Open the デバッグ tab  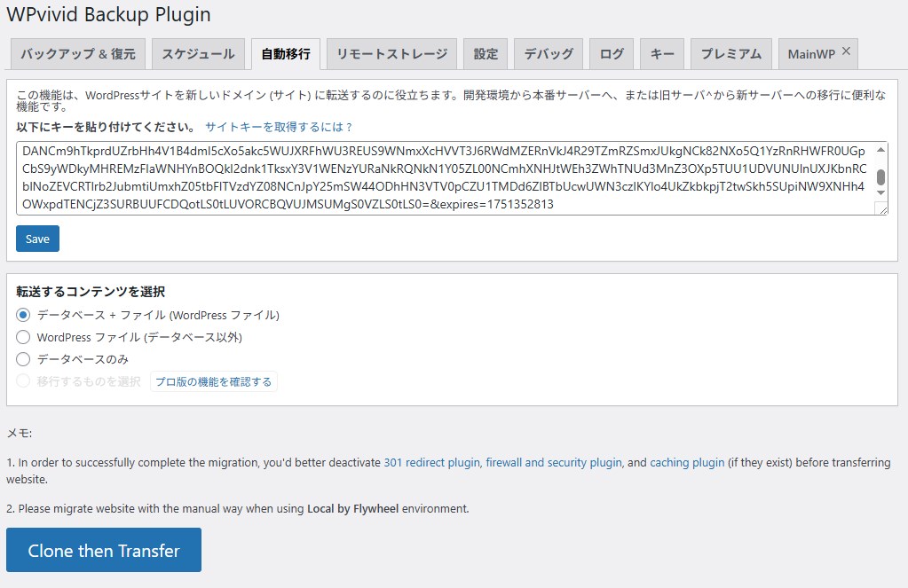[x=549, y=54]
